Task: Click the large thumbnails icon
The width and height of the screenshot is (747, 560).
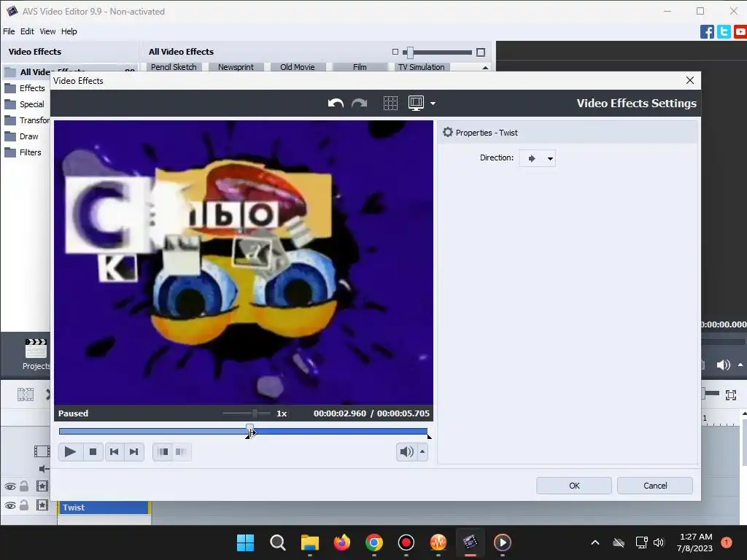Action: click(x=481, y=52)
